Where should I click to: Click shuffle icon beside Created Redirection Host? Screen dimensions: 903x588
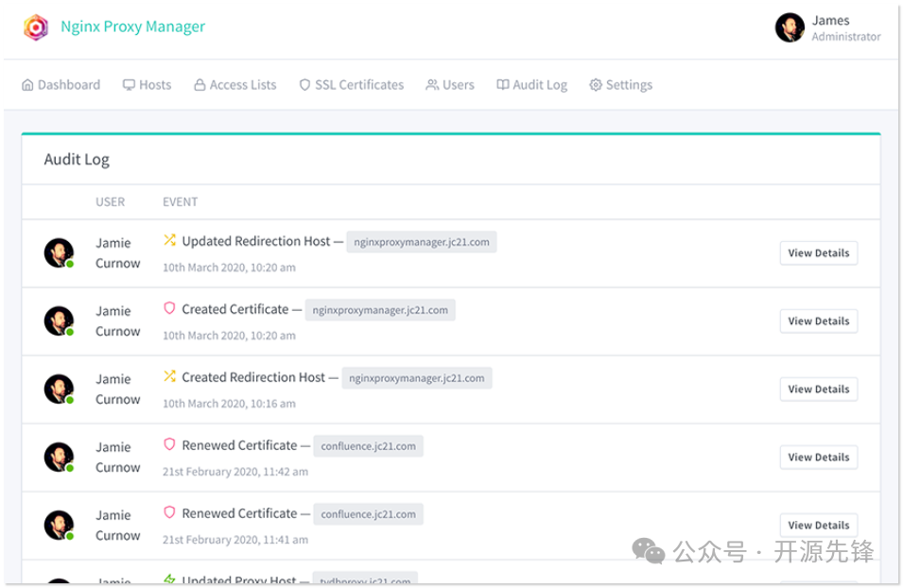[x=169, y=376]
